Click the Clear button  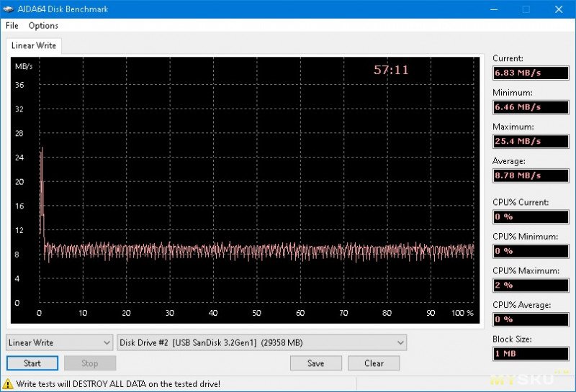click(374, 363)
